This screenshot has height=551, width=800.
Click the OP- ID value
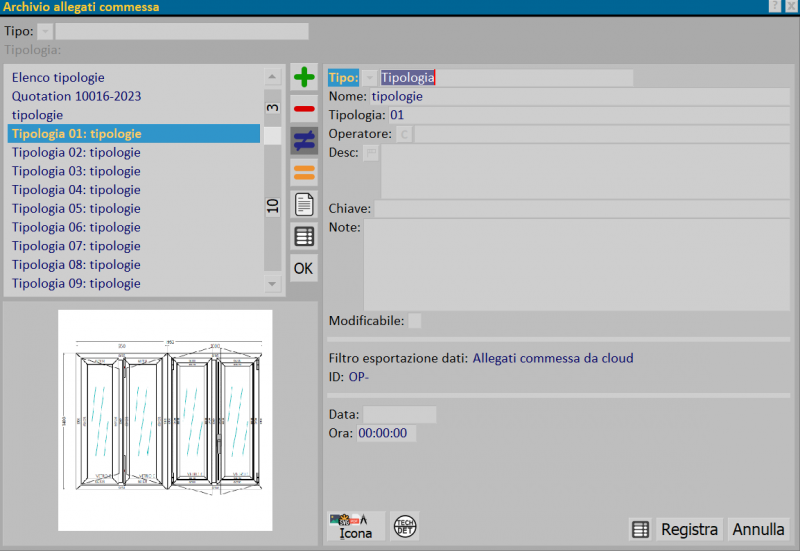click(358, 378)
